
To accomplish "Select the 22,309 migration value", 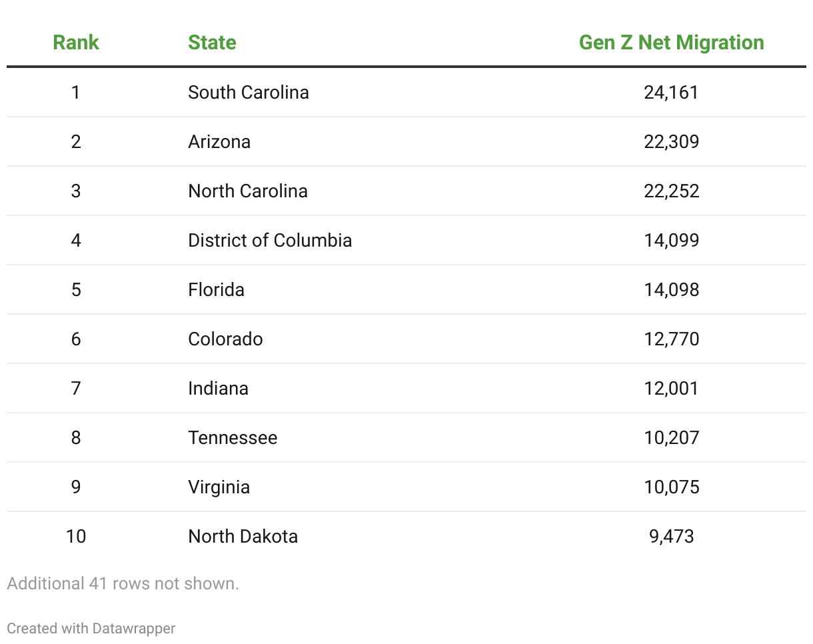I will pos(672,141).
